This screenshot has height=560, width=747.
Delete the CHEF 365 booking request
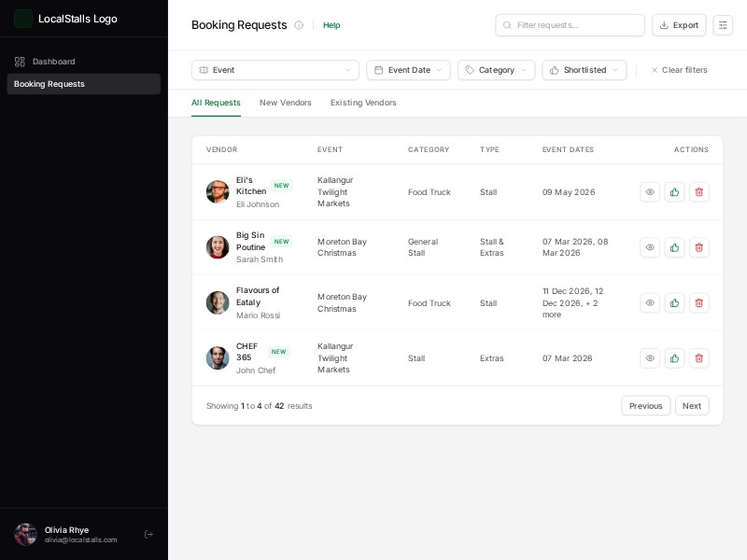point(698,358)
